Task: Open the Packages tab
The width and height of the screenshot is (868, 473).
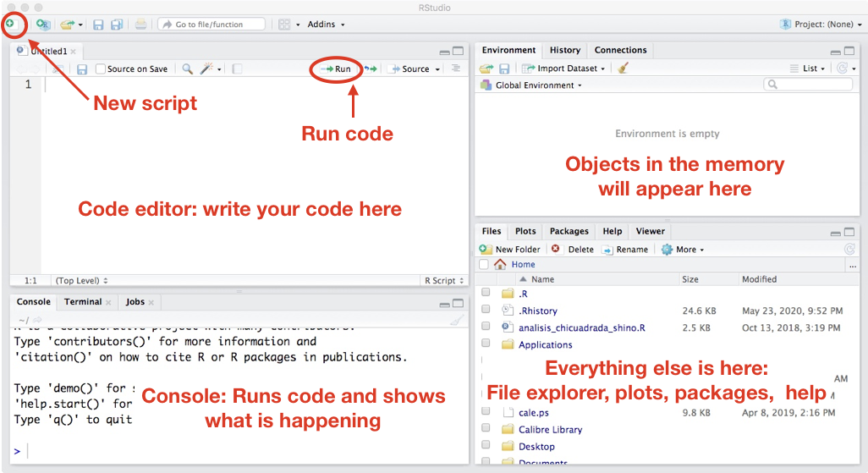Action: [569, 231]
